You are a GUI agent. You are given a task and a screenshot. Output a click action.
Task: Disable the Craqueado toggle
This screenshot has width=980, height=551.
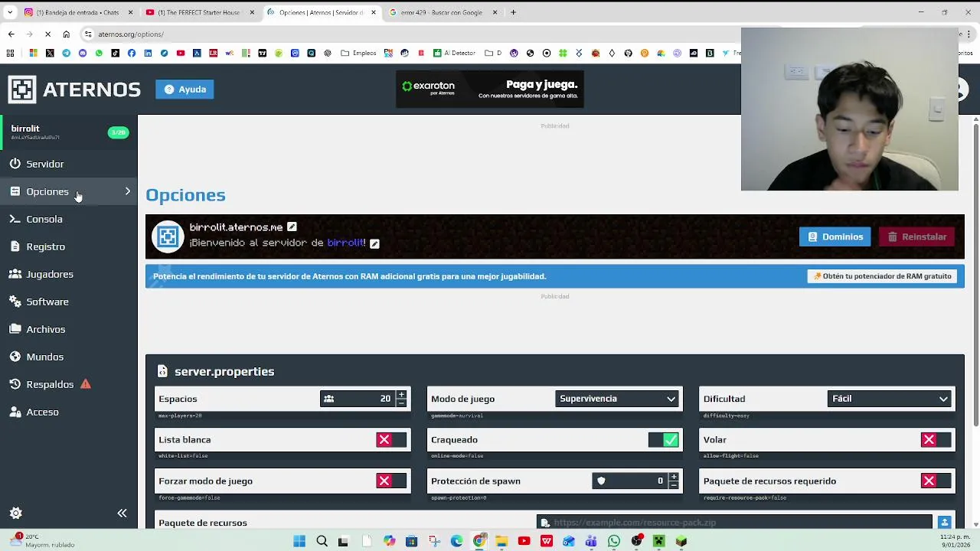point(663,440)
